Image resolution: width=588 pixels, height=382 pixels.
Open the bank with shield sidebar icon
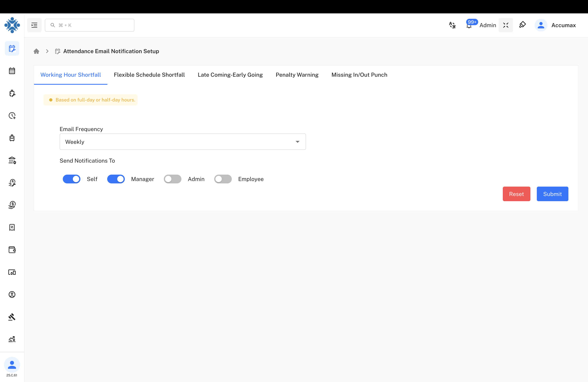(12, 160)
